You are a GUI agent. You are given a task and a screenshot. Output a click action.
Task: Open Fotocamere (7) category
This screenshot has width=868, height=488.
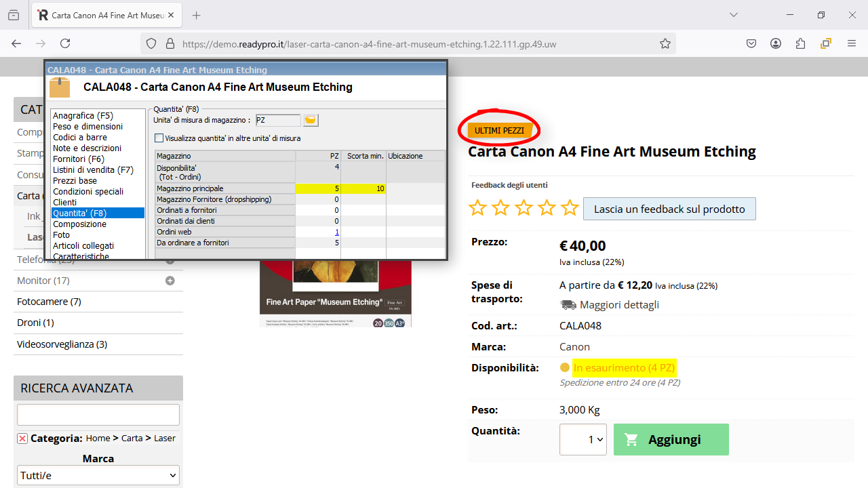pyautogui.click(x=49, y=302)
